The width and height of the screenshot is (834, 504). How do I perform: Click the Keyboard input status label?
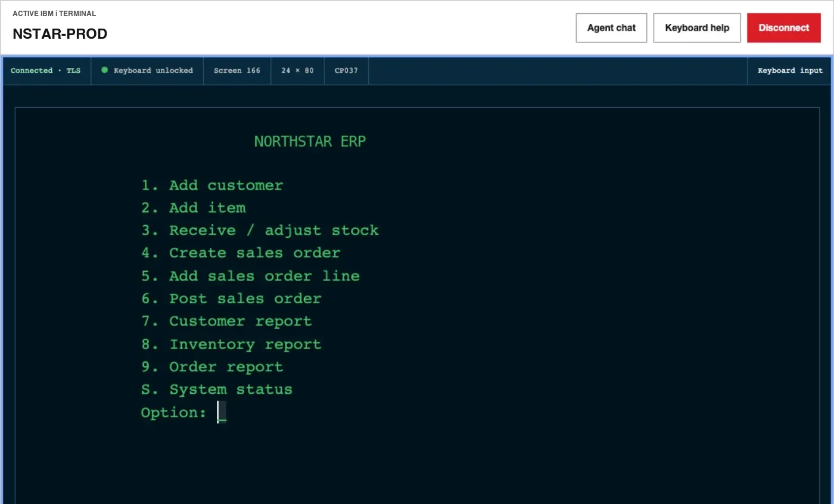coord(790,70)
